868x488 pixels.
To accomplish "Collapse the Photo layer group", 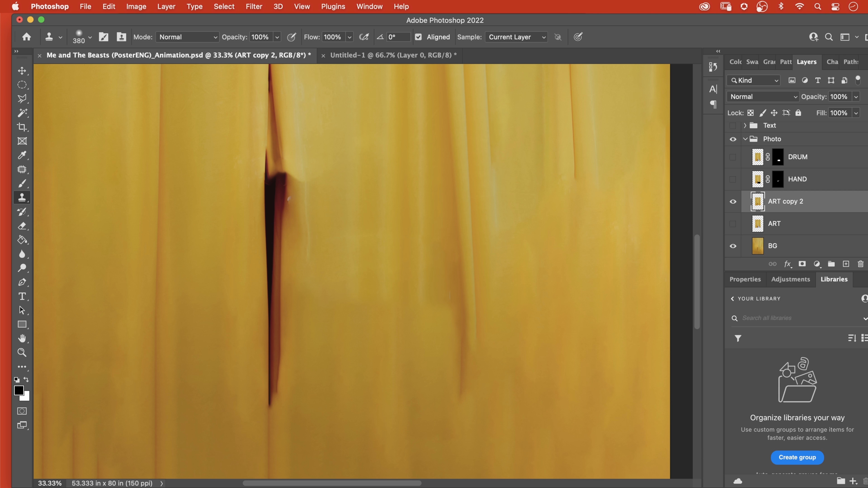I will coord(745,139).
